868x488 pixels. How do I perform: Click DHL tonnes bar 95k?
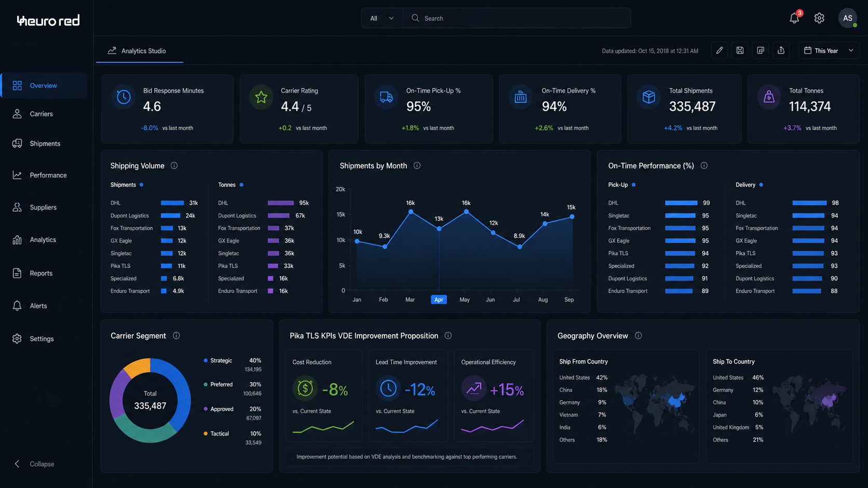(281, 203)
